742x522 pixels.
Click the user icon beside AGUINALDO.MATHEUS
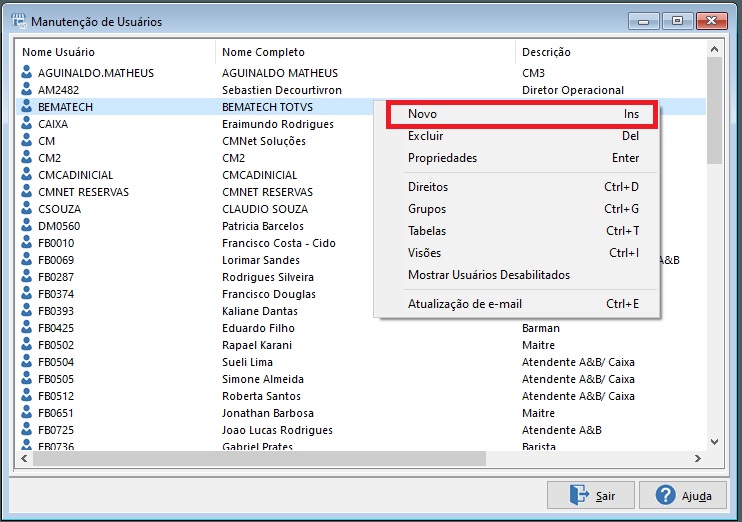(x=27, y=72)
